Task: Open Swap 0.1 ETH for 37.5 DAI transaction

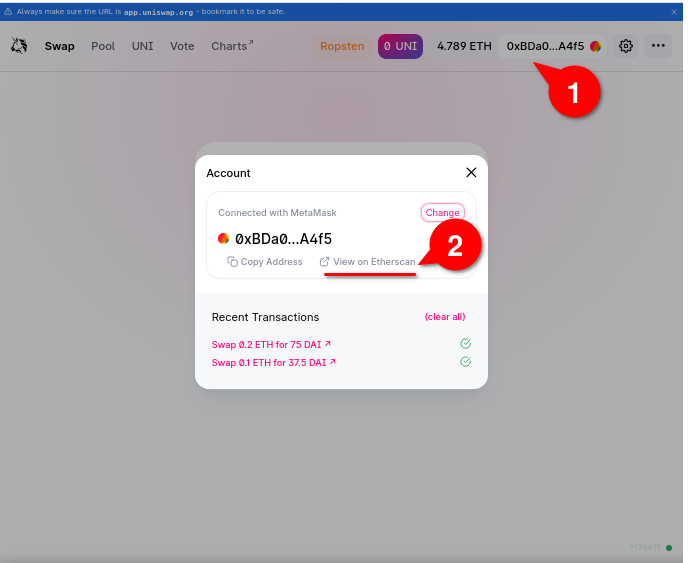Action: pos(273,362)
